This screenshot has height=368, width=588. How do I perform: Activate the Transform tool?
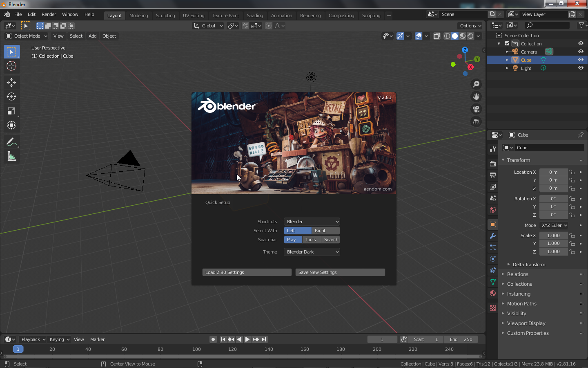point(11,125)
